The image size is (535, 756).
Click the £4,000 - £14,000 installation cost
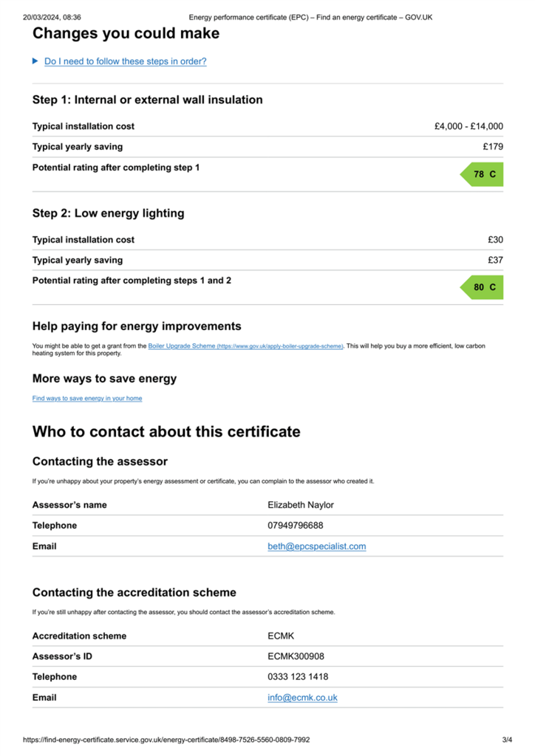point(468,126)
